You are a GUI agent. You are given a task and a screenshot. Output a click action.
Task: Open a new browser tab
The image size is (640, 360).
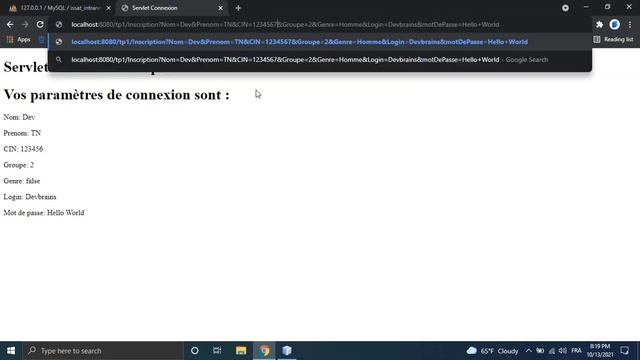tap(238, 8)
